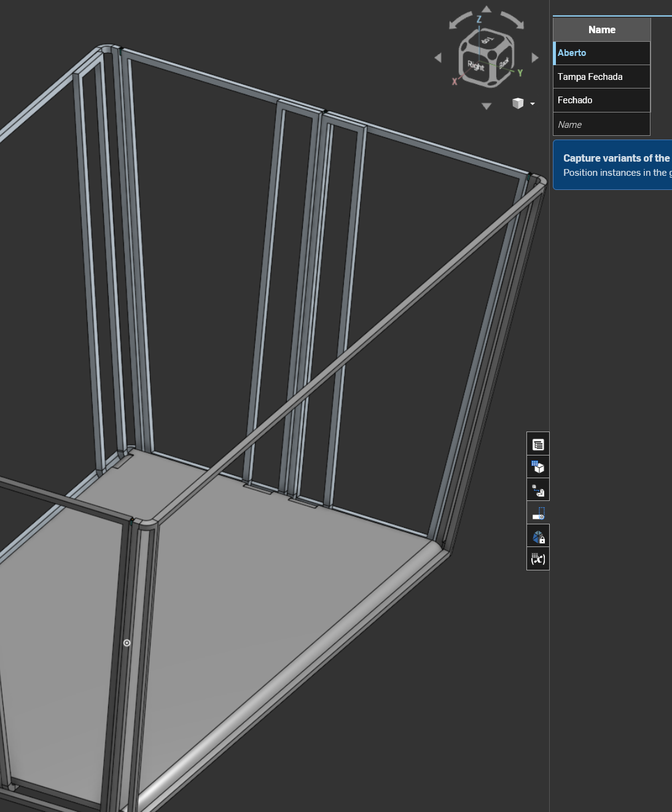672x812 pixels.
Task: Rotate view clockwise with curved right arrow
Action: 512,20
